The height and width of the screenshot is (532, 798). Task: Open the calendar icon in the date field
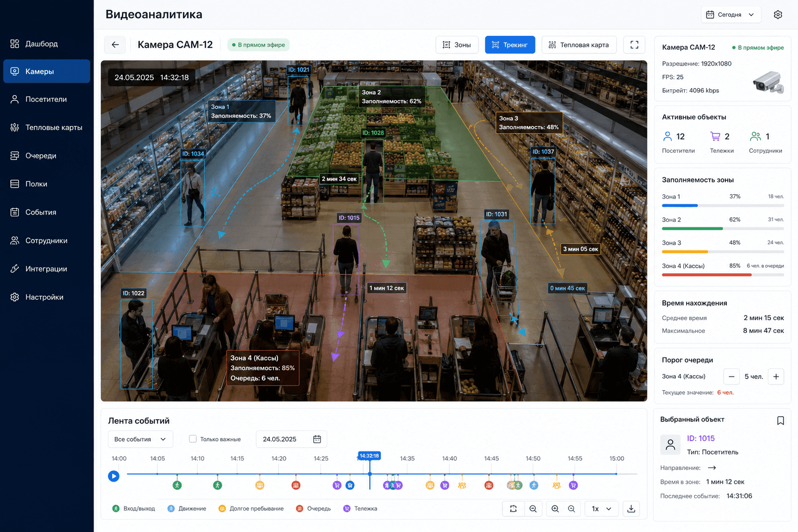click(x=317, y=439)
